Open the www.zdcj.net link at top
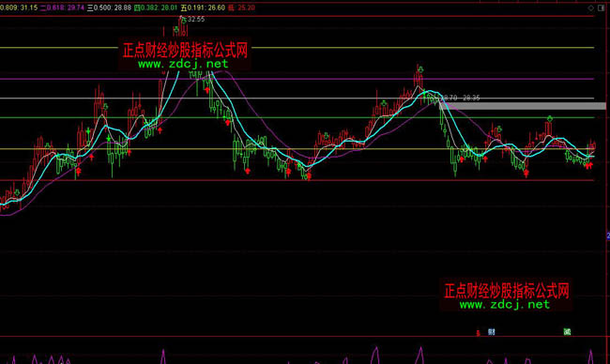 (183, 64)
